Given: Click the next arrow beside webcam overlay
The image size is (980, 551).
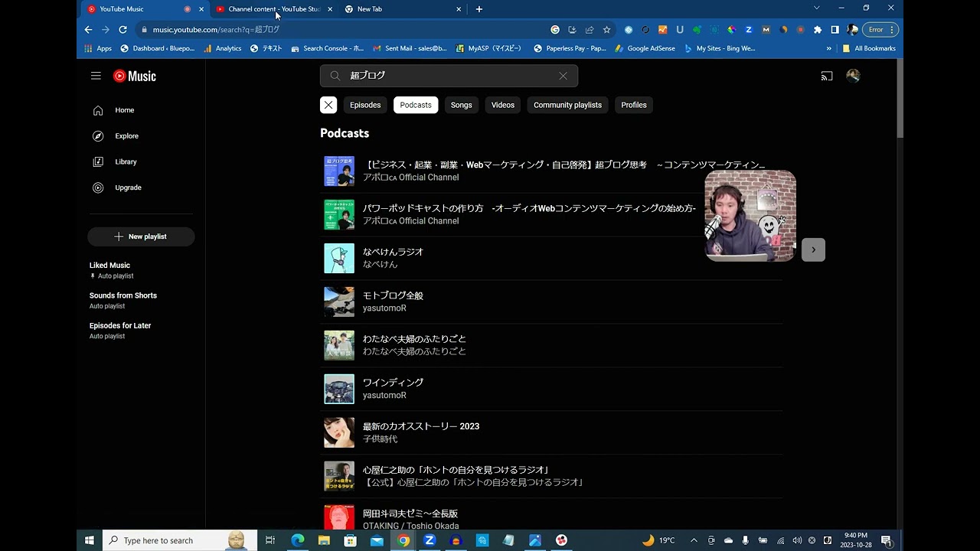Looking at the screenshot, I should coord(813,249).
